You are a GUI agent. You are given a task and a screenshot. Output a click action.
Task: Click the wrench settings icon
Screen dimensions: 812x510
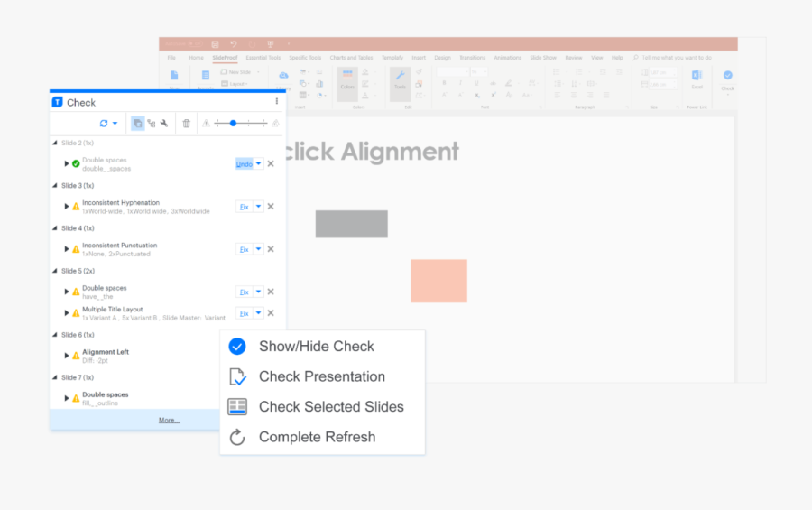(x=165, y=124)
